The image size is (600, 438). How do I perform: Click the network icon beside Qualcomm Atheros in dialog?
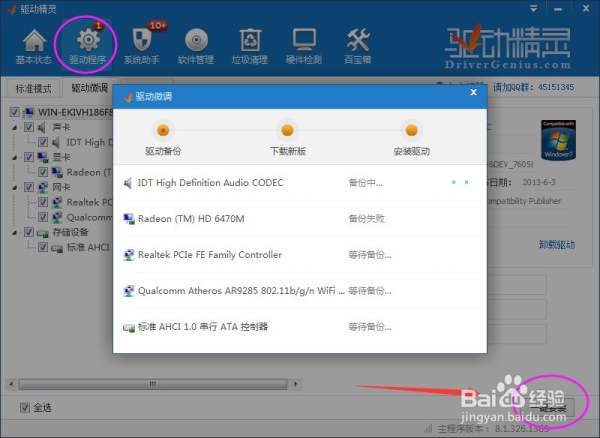pos(129,291)
